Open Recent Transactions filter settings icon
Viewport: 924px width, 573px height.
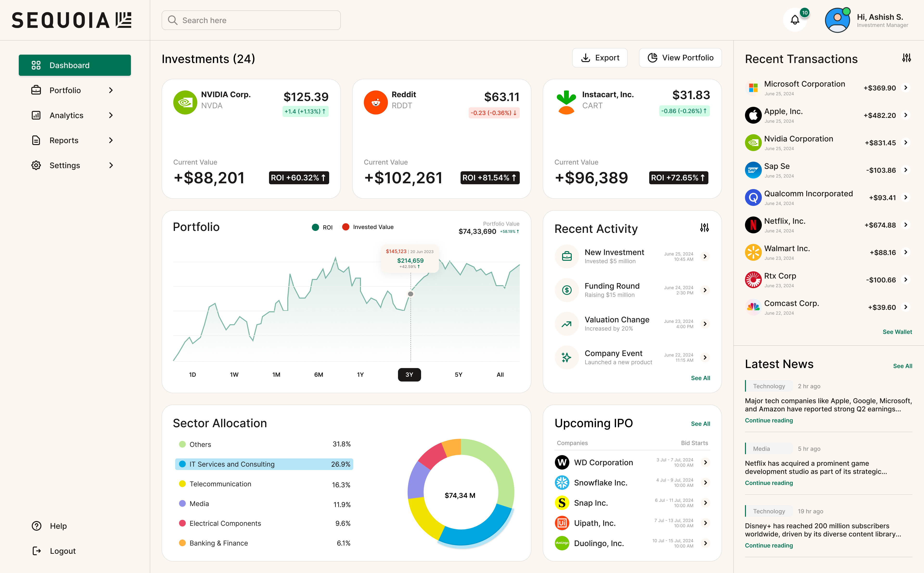(906, 58)
